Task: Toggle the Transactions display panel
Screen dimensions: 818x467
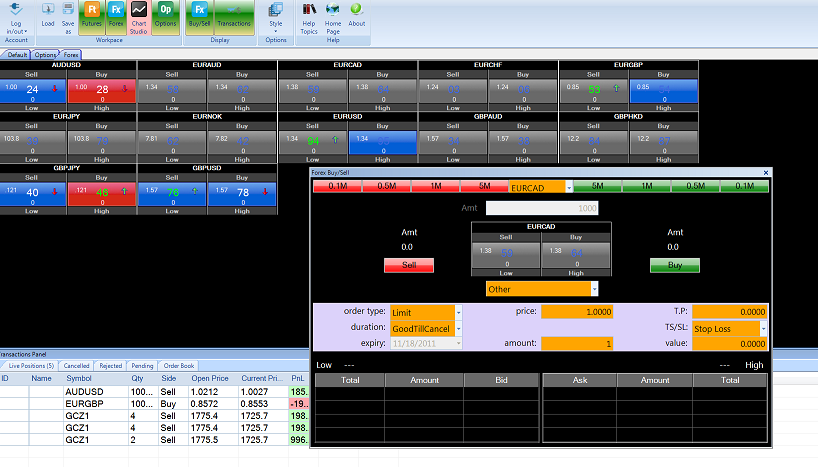Action: click(x=234, y=18)
